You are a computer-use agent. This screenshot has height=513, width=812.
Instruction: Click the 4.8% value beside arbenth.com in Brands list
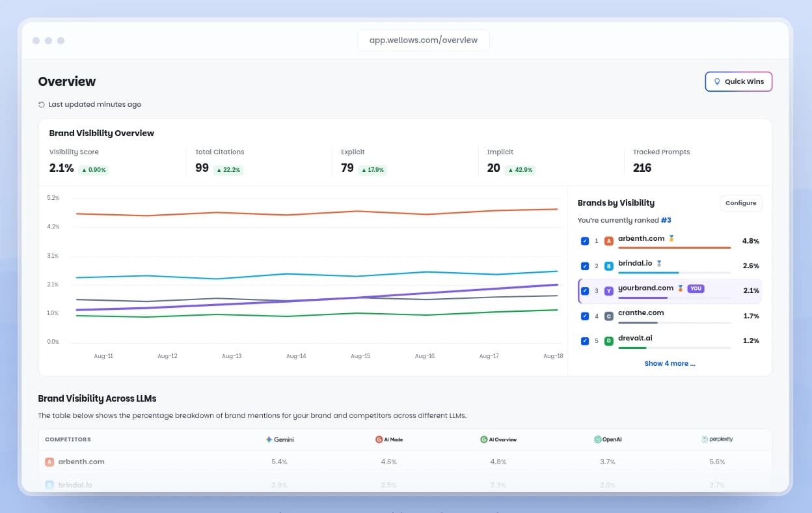[750, 241]
